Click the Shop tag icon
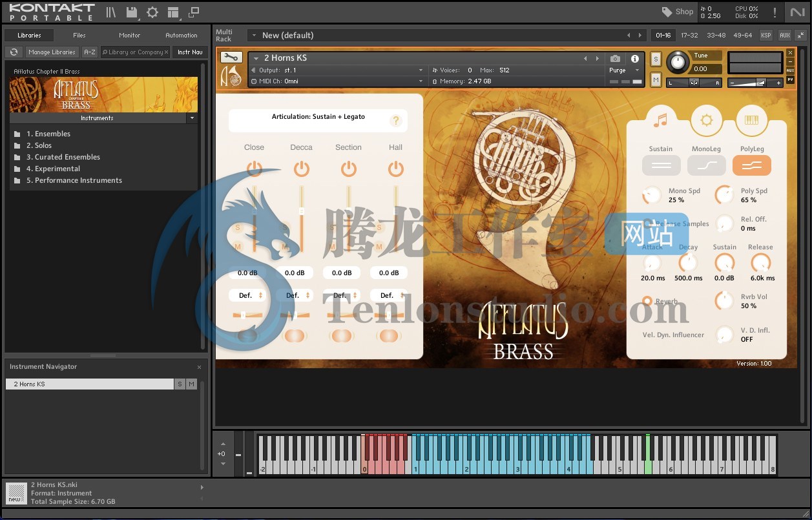This screenshot has height=520, width=812. 667,12
